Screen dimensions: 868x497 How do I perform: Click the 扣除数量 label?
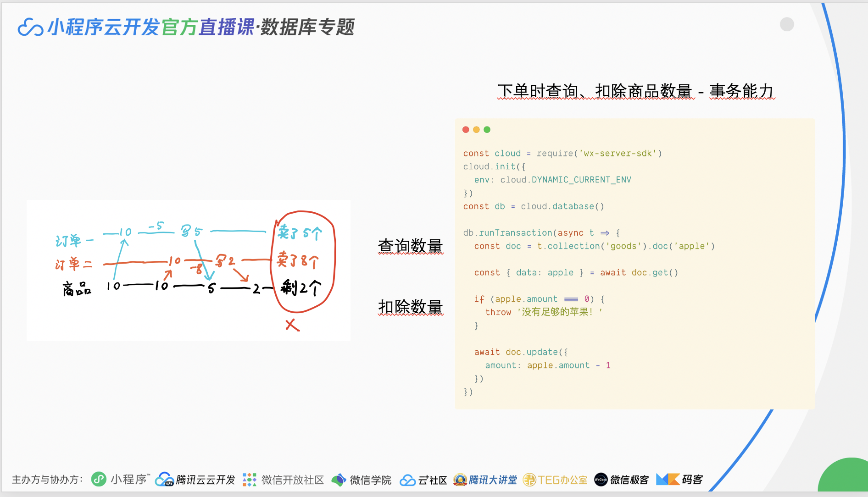click(x=411, y=307)
